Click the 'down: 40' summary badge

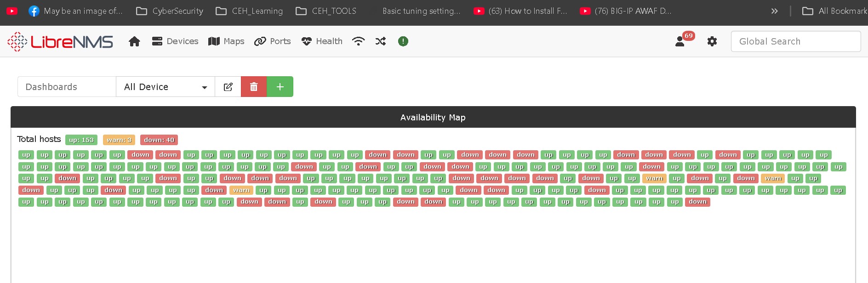(x=159, y=140)
